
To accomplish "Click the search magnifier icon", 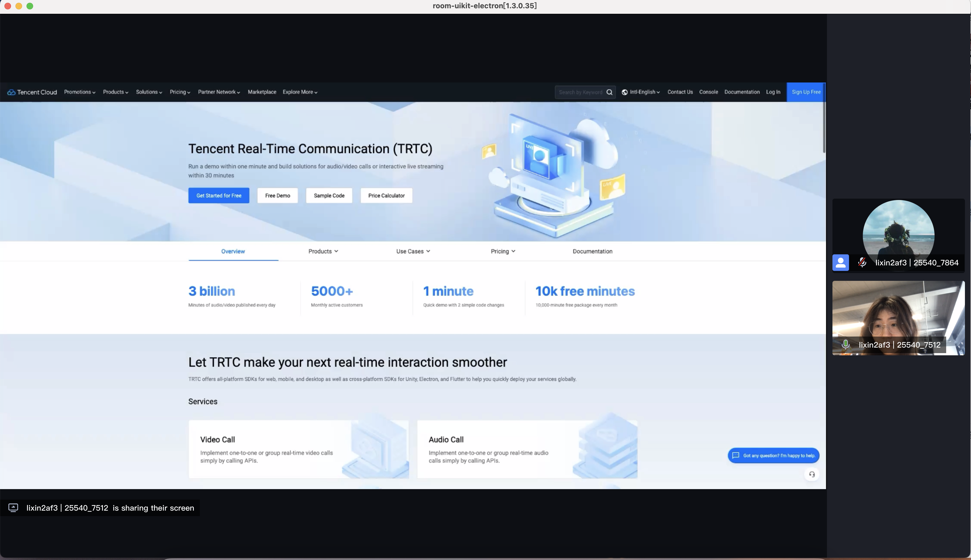I will coord(609,92).
